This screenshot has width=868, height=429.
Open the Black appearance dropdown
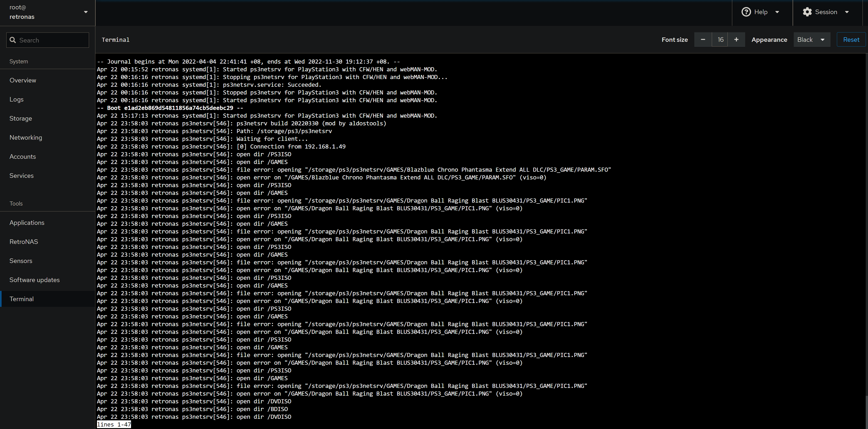[812, 40]
